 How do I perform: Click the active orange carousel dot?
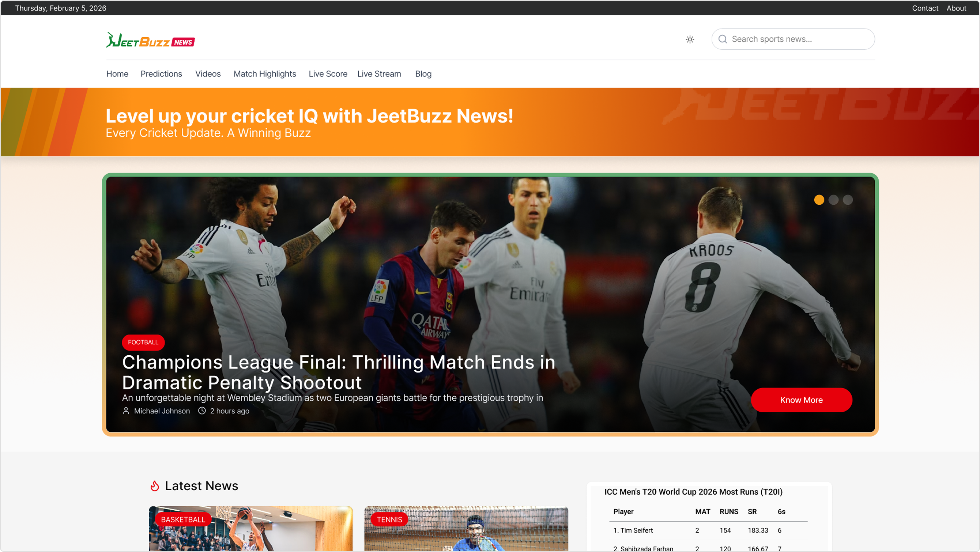pos(819,199)
